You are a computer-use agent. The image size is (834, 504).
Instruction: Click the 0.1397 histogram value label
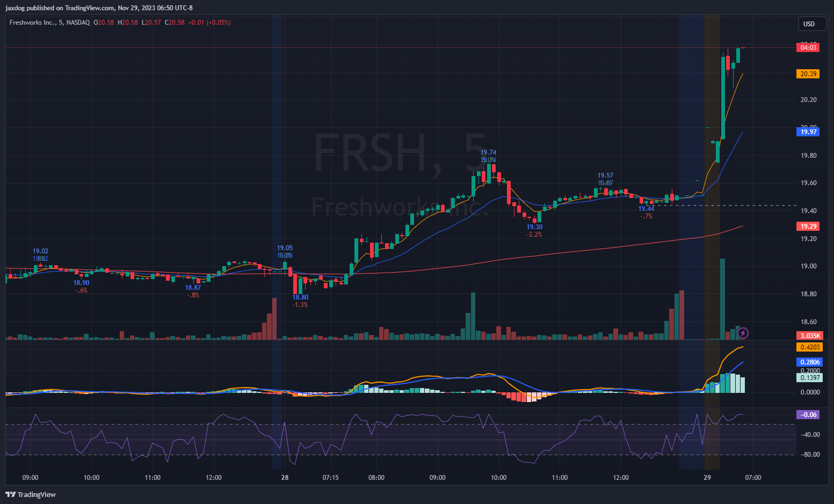tap(809, 378)
